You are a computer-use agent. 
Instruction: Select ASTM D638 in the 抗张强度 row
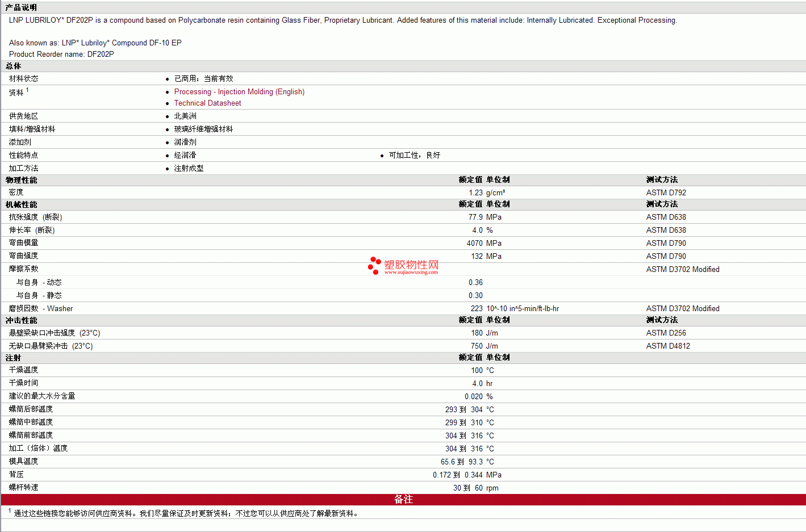coord(666,217)
